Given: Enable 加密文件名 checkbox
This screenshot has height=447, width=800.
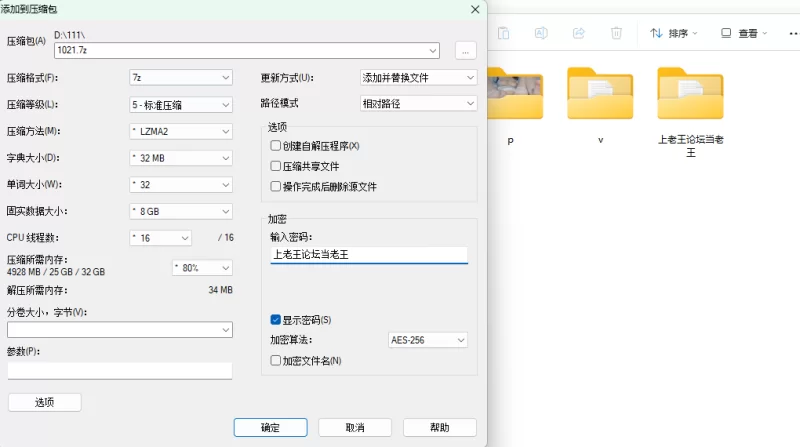Looking at the screenshot, I should pyautogui.click(x=276, y=360).
